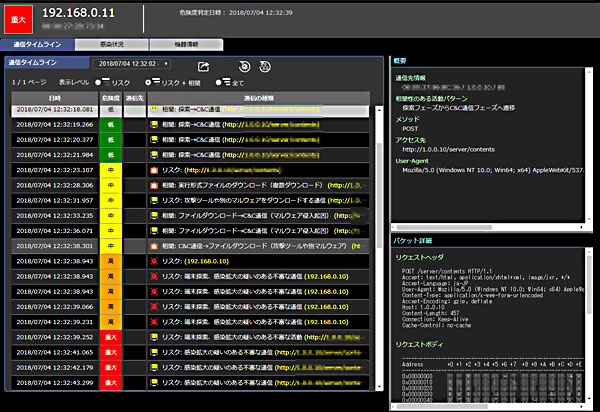Click the アクセス先 label in 概要
The image size is (600, 412).
(410, 140)
